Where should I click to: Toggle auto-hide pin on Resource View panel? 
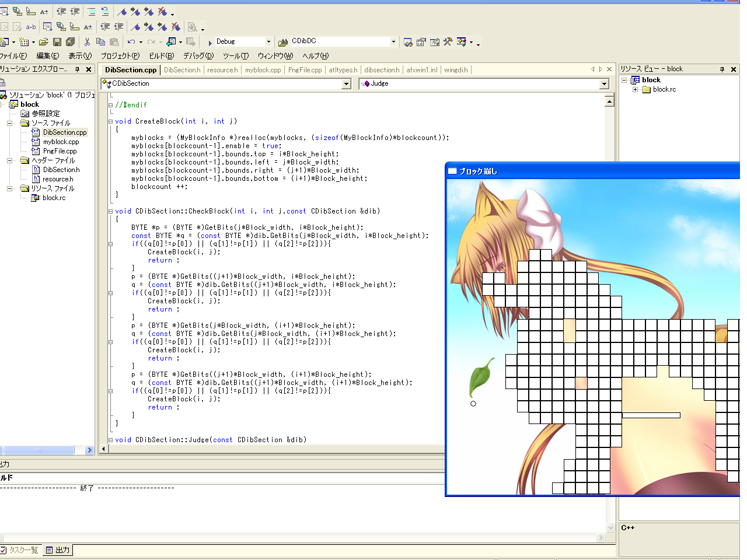point(722,69)
